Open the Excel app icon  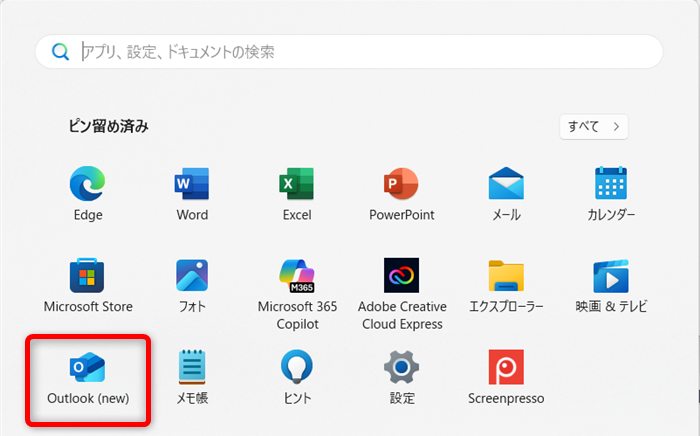[x=297, y=185]
